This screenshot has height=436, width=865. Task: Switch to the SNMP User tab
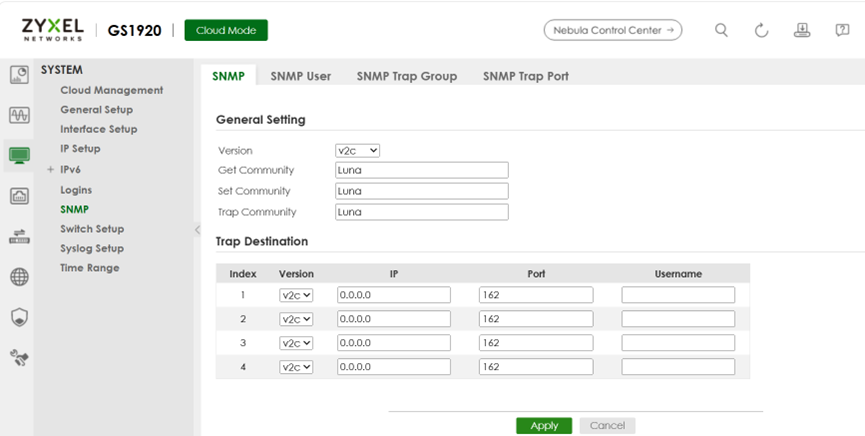301,76
